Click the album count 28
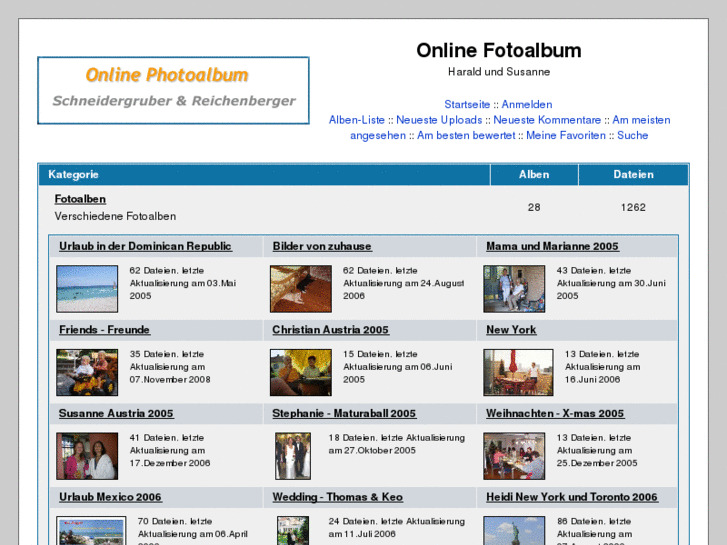The width and height of the screenshot is (727, 545). (x=534, y=207)
